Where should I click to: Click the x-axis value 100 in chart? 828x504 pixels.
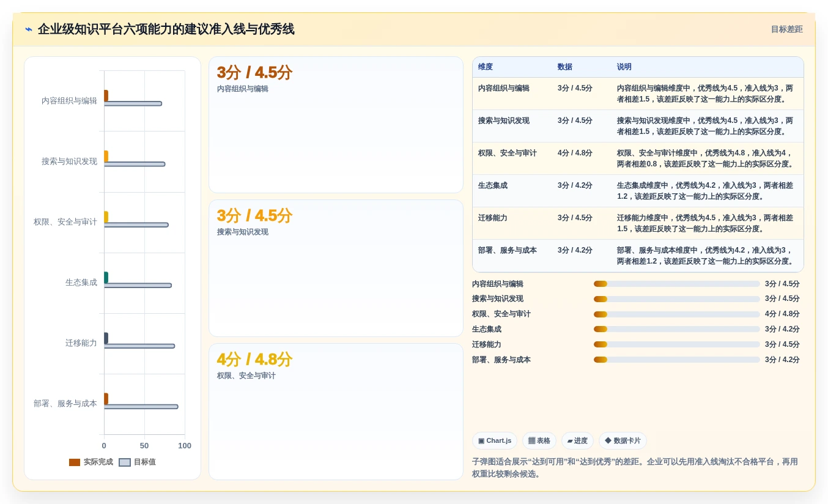185,446
